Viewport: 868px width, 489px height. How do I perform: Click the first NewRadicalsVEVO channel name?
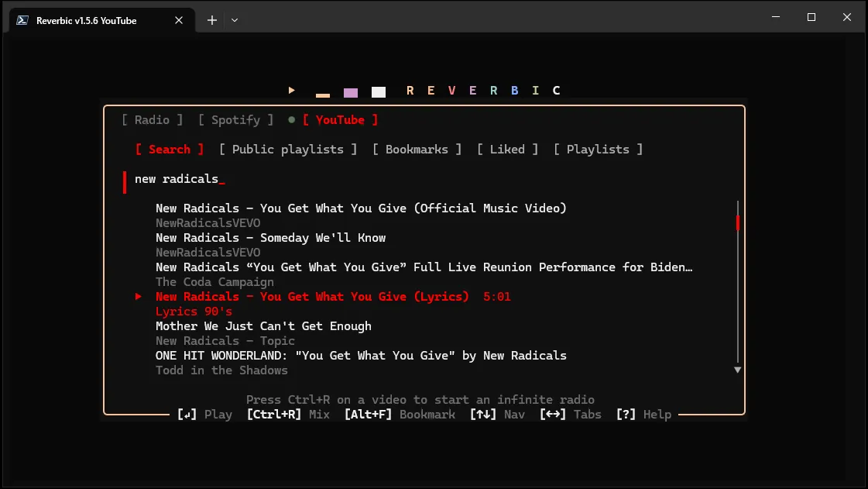point(208,222)
